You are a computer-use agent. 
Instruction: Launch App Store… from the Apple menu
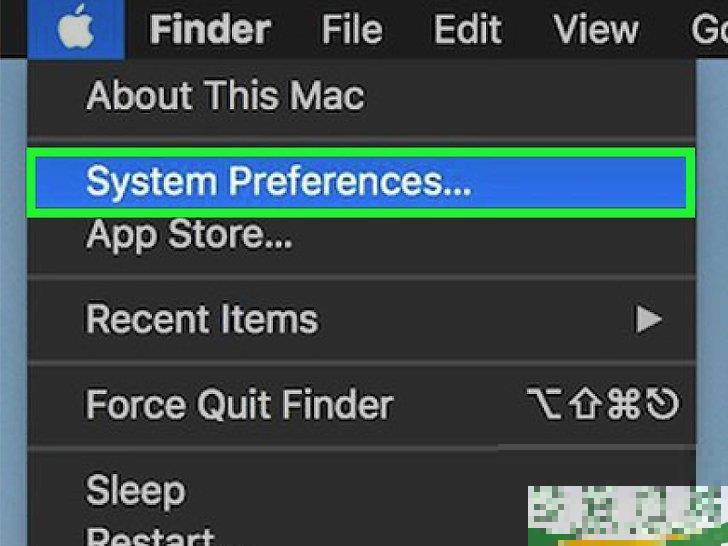coord(189,236)
